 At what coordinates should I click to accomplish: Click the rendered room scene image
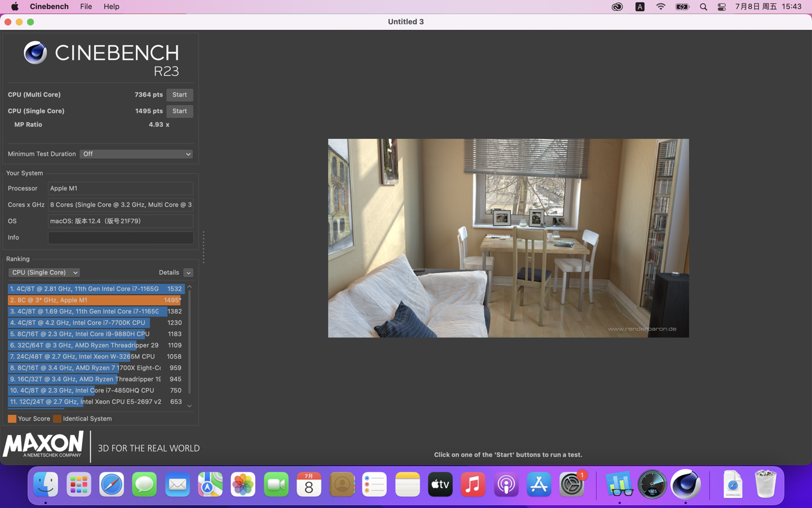(x=508, y=238)
